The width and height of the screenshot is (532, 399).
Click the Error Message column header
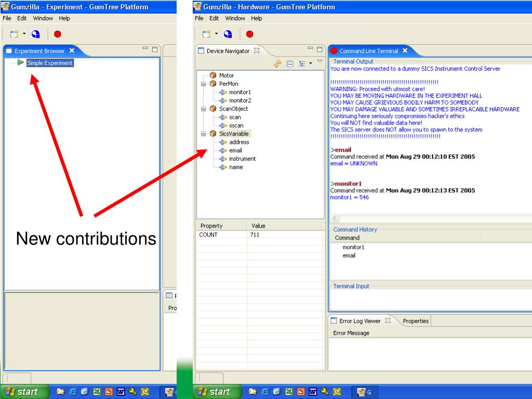click(351, 333)
